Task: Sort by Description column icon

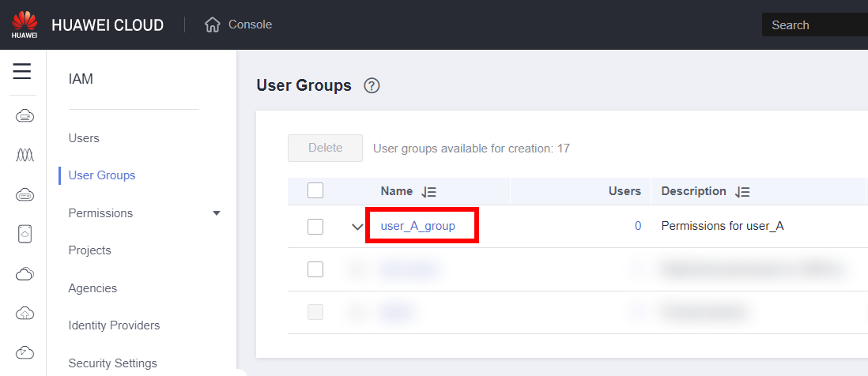Action: click(x=742, y=192)
